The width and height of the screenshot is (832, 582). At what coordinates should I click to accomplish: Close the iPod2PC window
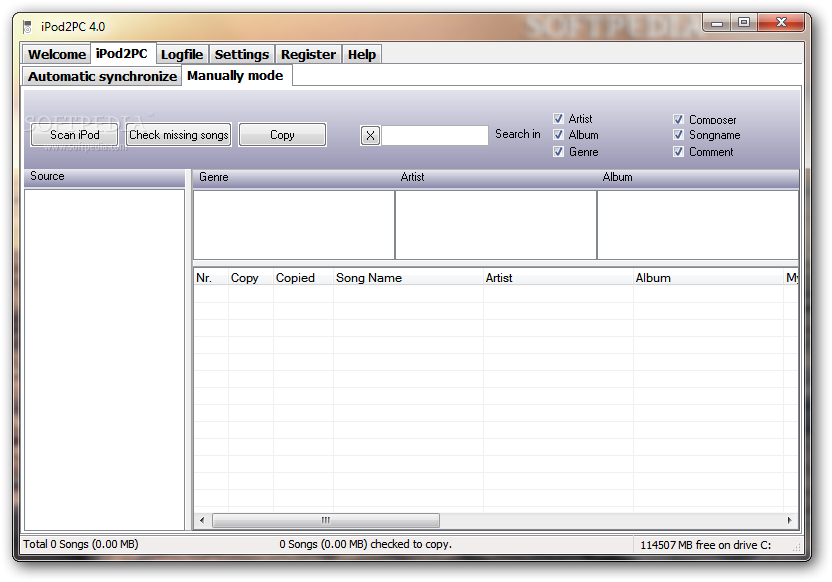781,22
